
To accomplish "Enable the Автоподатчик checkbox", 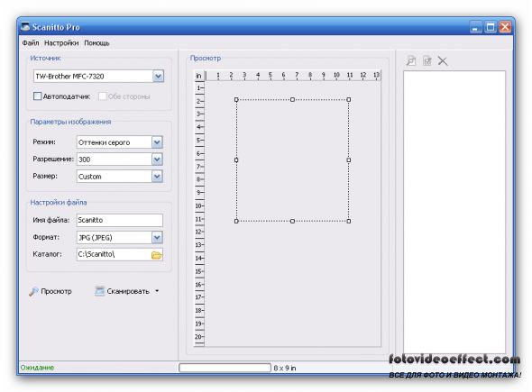I will pyautogui.click(x=37, y=96).
